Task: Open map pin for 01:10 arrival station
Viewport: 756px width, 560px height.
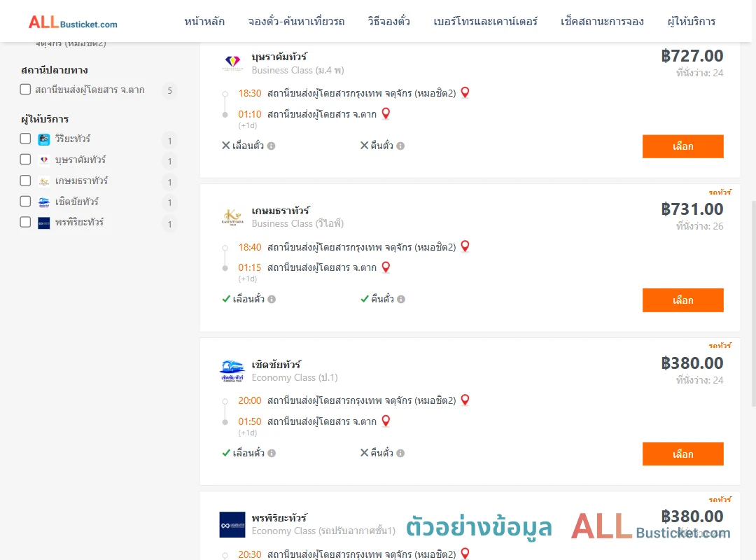Action: click(386, 113)
